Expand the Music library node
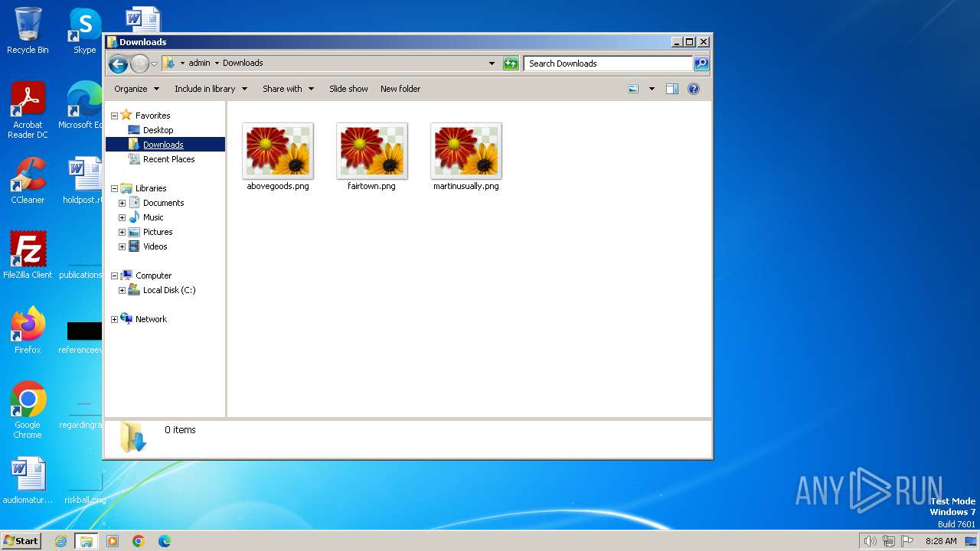This screenshot has width=980, height=551. click(x=122, y=217)
